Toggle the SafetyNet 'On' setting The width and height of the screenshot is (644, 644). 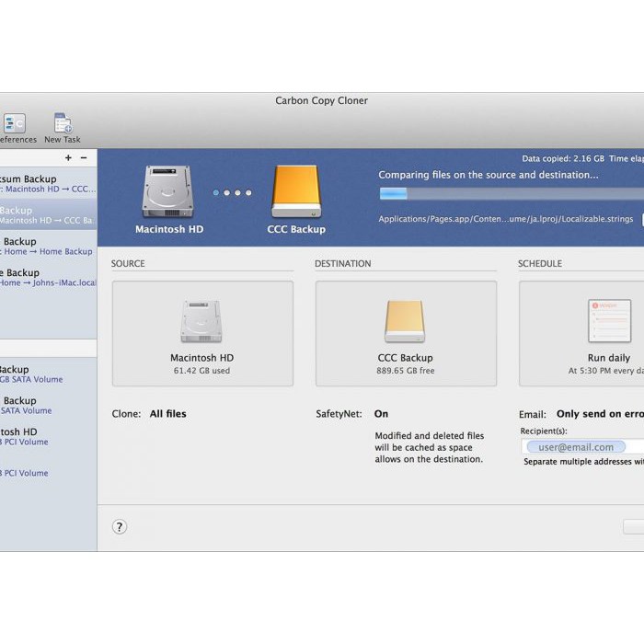click(381, 414)
